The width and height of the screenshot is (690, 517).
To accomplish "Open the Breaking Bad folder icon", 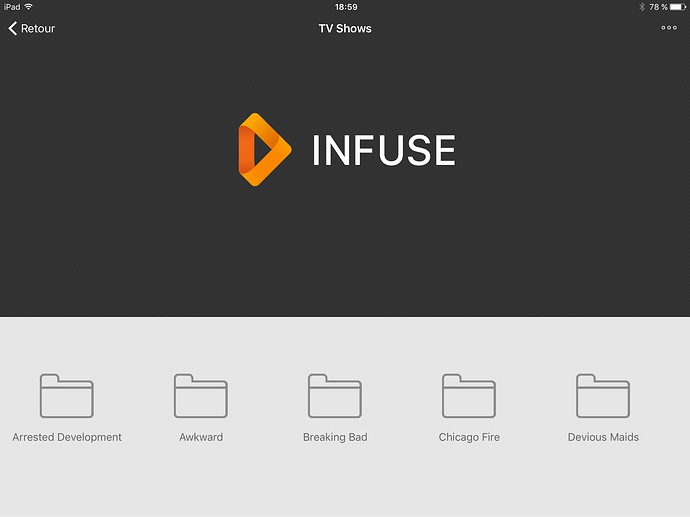I will point(335,396).
